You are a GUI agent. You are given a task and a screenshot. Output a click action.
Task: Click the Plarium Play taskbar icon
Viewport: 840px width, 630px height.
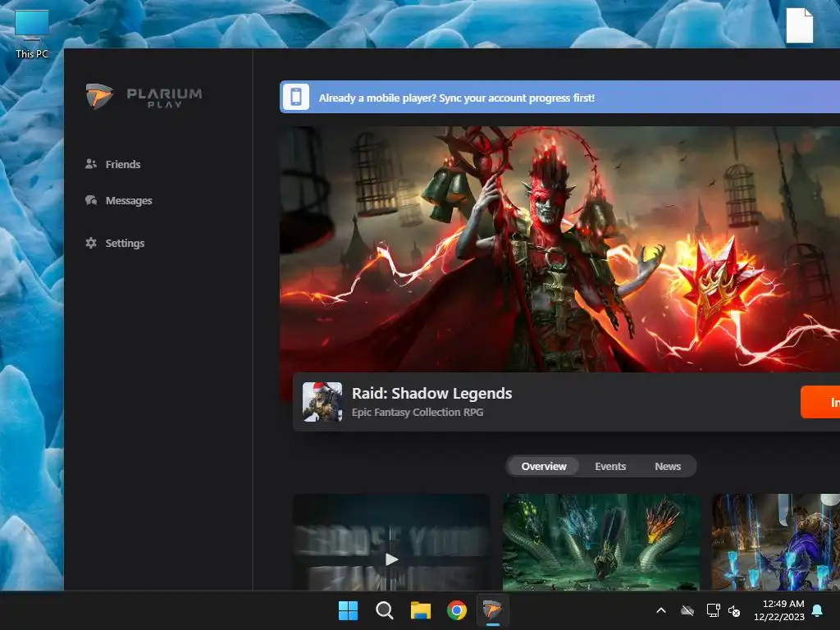click(x=492, y=610)
